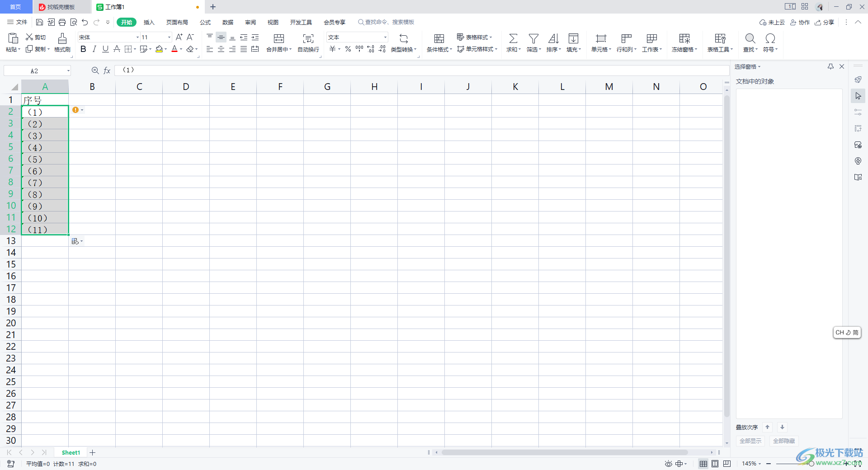Click the 全部隐藏 Hide All button

784,441
